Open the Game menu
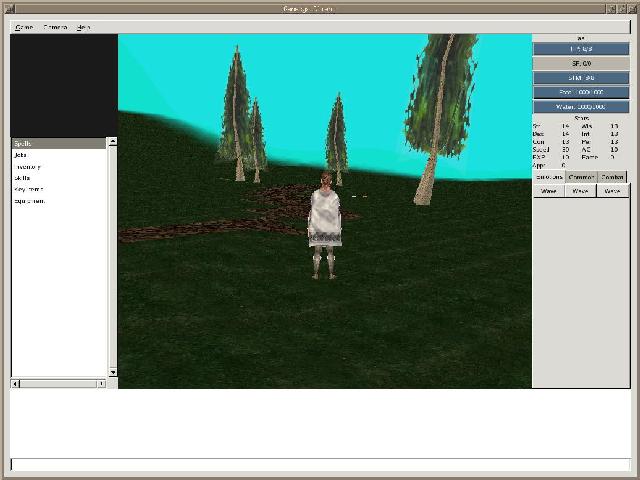The height and width of the screenshot is (480, 640). pos(24,27)
